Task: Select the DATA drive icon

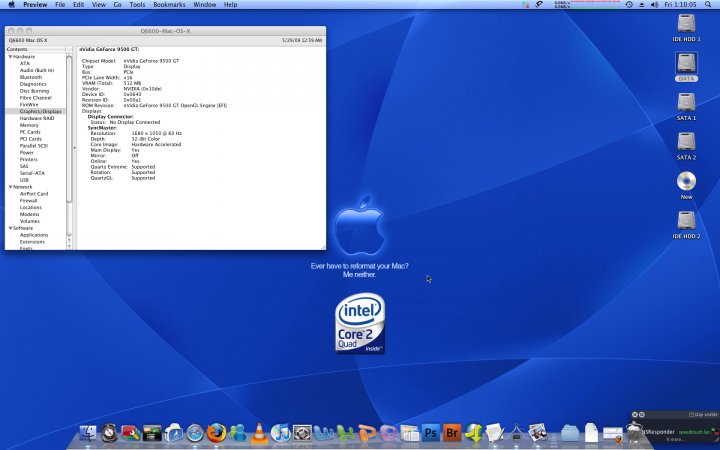Action: pyautogui.click(x=686, y=67)
